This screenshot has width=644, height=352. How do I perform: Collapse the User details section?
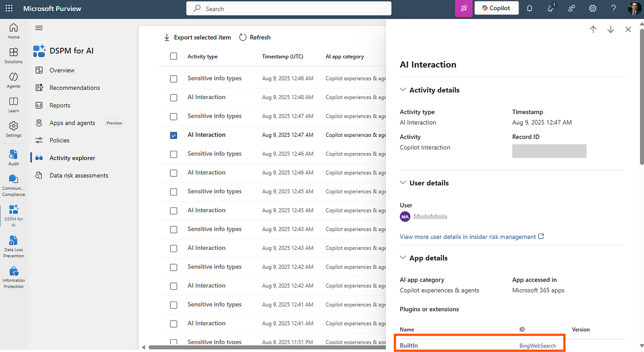click(x=402, y=182)
